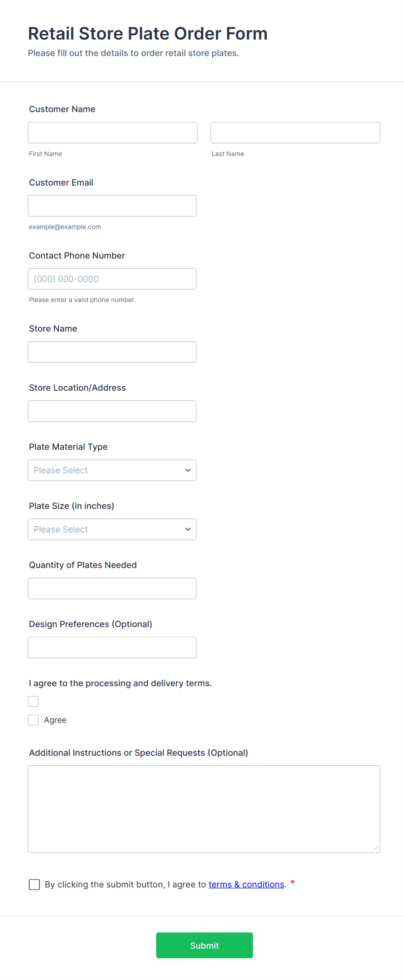Click the Contact Phone Number field

(x=112, y=279)
